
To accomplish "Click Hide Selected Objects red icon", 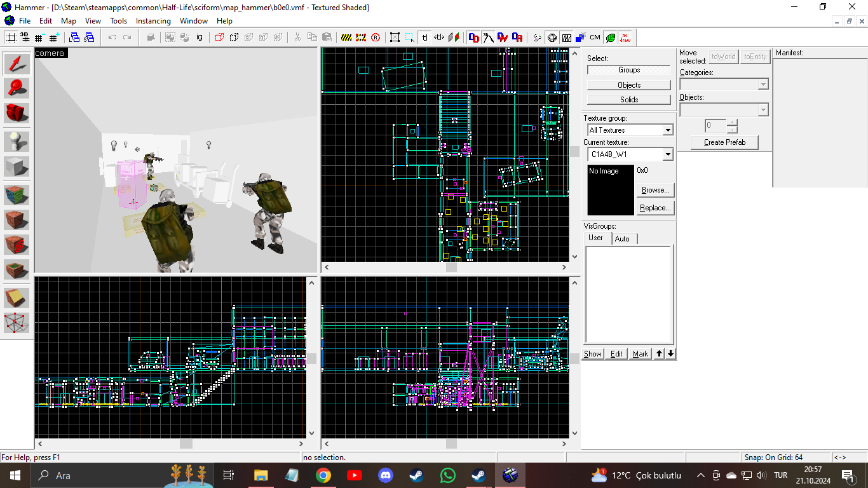I will 220,37.
